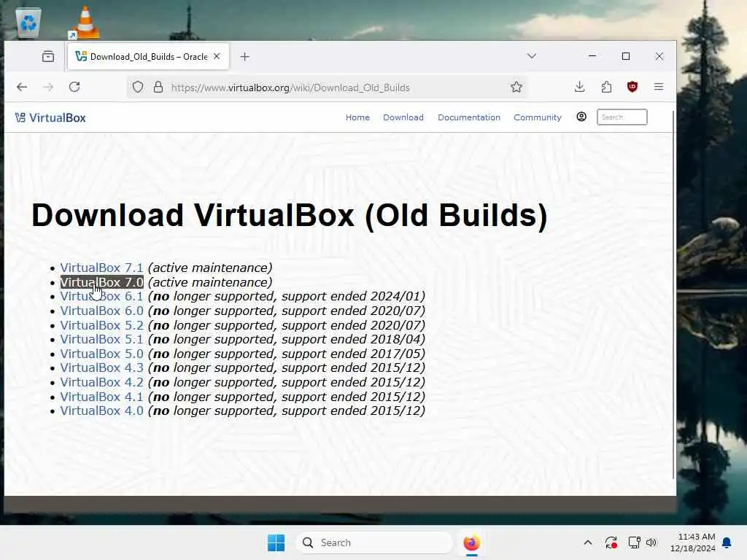Open the VirtualBox 4.3 builds link
The height and width of the screenshot is (560, 747).
(x=101, y=367)
